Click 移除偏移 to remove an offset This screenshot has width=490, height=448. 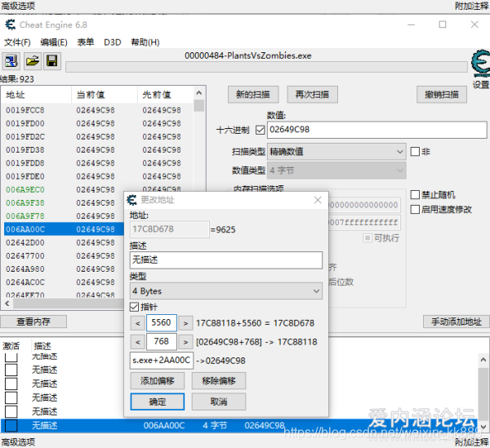(219, 380)
